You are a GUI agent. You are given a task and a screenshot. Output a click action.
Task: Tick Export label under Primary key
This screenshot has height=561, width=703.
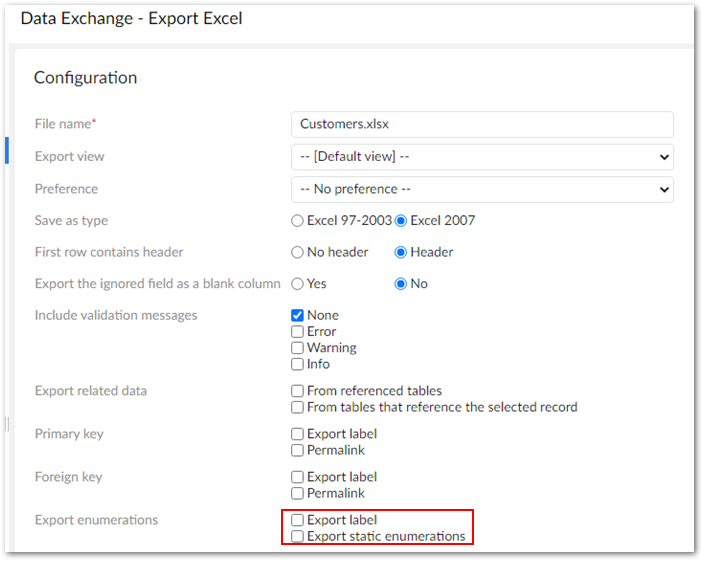[x=298, y=434]
